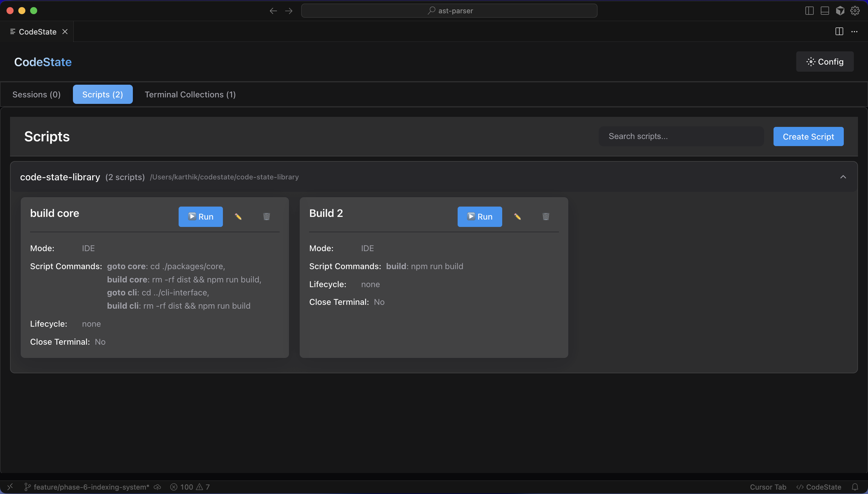Open the git branch feature/phase-6-indexing-system picker
This screenshot has width=868, height=494.
point(87,487)
